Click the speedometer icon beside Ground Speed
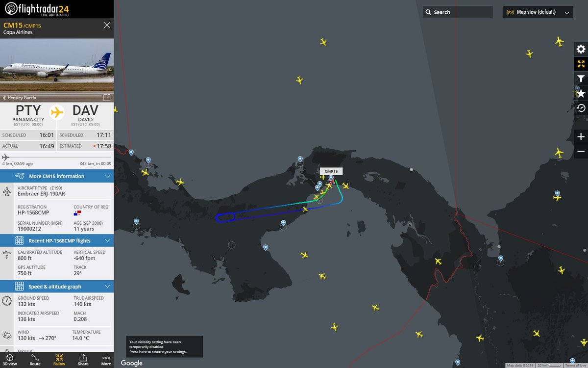This screenshot has width=588, height=368. tap(7, 301)
